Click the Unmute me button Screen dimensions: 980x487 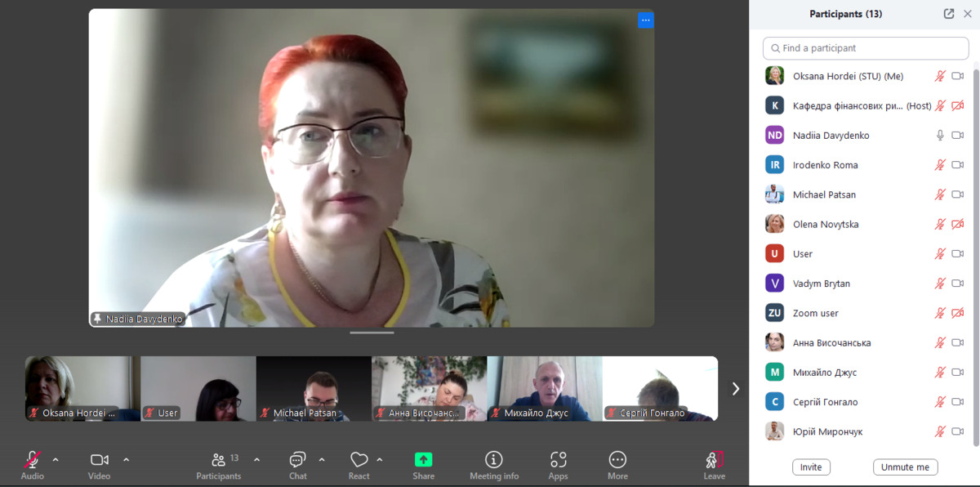pyautogui.click(x=906, y=467)
